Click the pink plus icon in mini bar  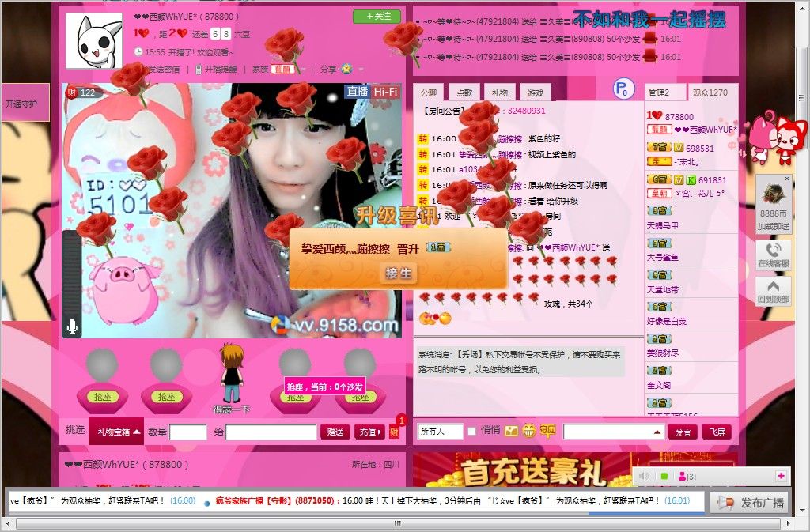[x=781, y=476]
